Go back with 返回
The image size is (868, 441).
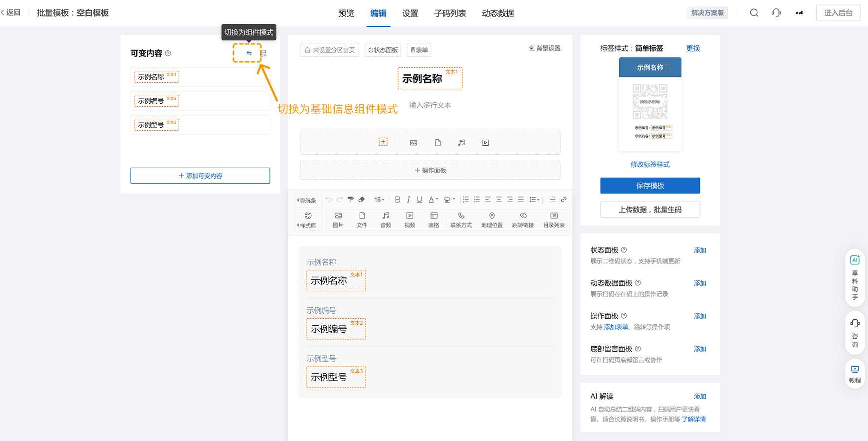pyautogui.click(x=10, y=12)
